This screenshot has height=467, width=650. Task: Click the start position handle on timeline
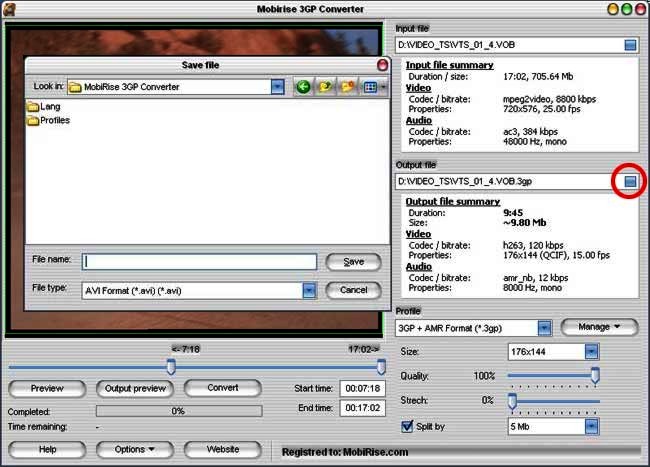click(x=171, y=367)
